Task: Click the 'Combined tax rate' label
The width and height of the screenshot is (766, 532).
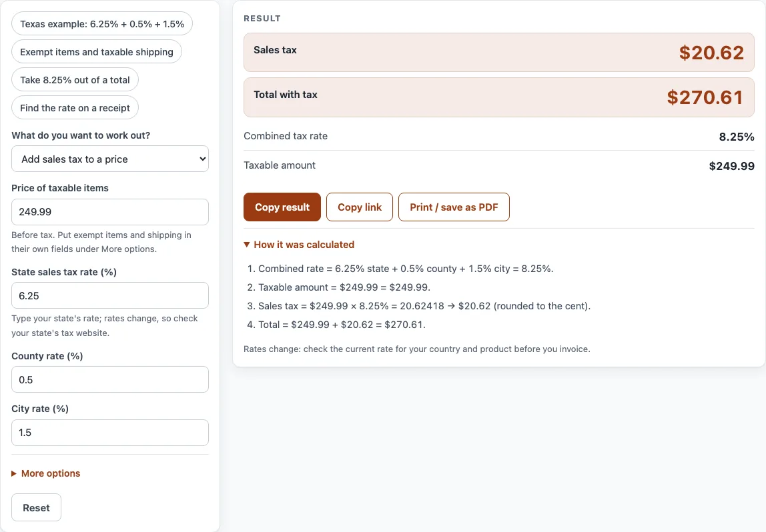Action: tap(286, 136)
